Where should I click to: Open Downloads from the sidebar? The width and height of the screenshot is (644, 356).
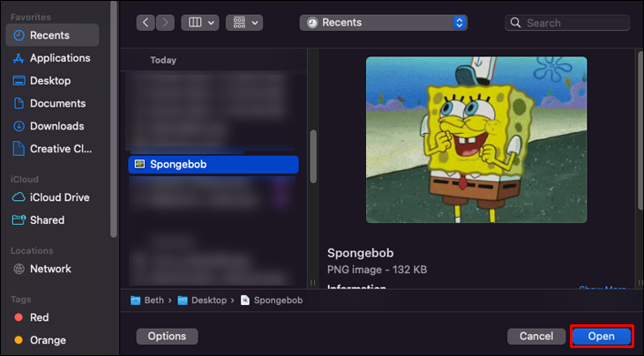[56, 126]
